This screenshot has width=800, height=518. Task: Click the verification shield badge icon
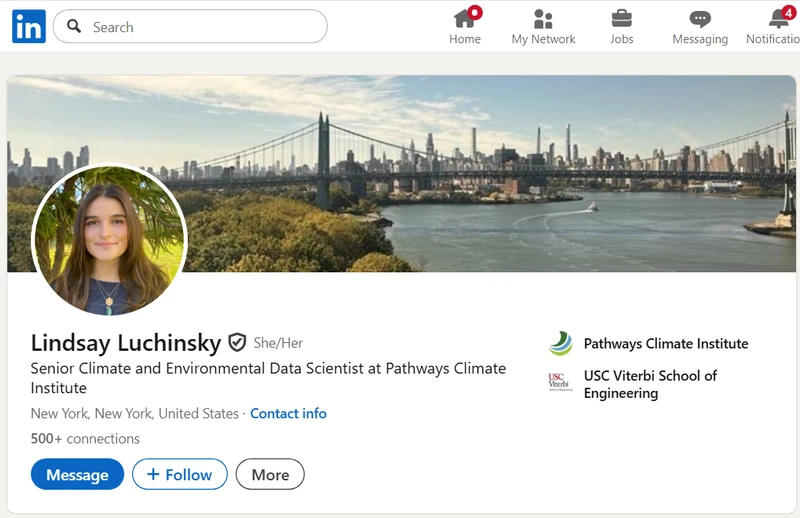click(x=237, y=343)
